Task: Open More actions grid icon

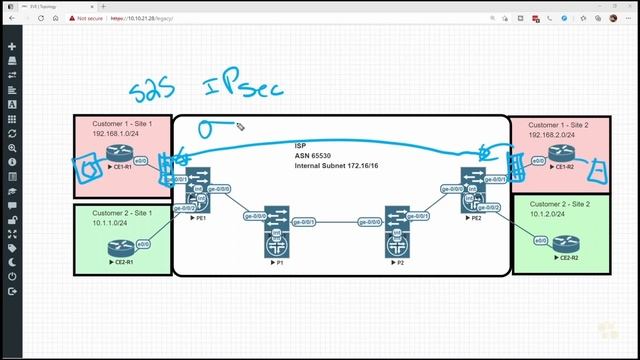Action: pos(12,119)
